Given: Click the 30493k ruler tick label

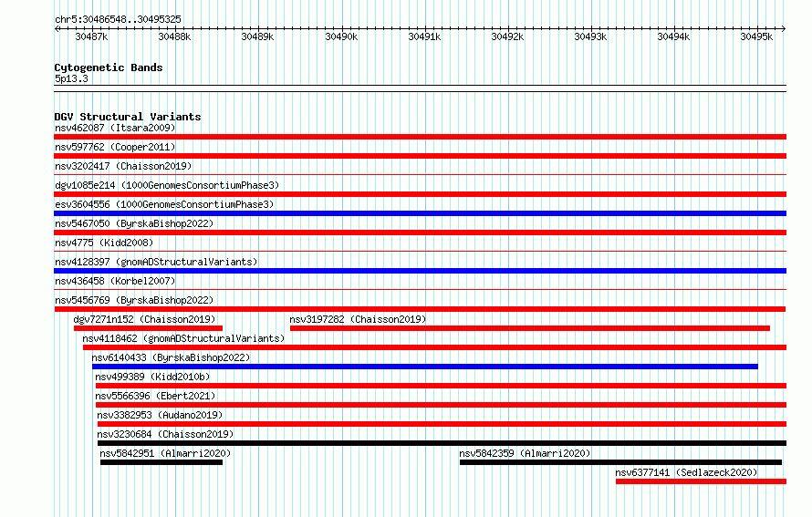Looking at the screenshot, I should [591, 36].
